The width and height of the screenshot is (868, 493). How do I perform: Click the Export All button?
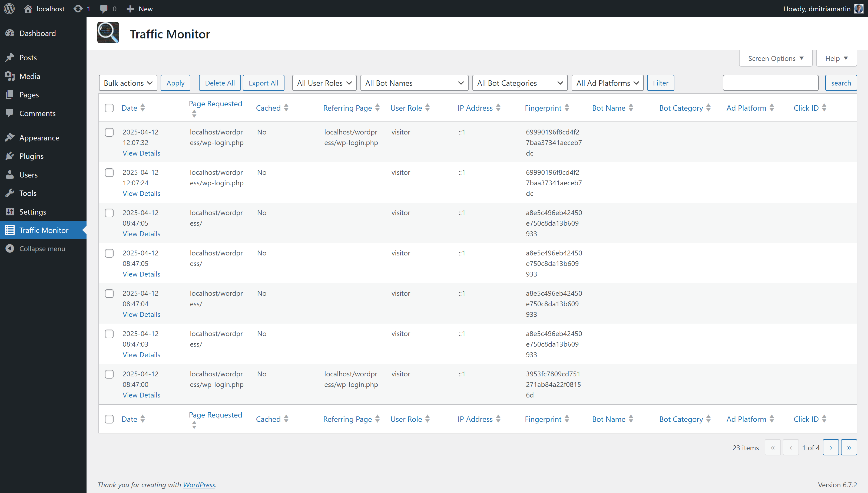[x=264, y=83]
